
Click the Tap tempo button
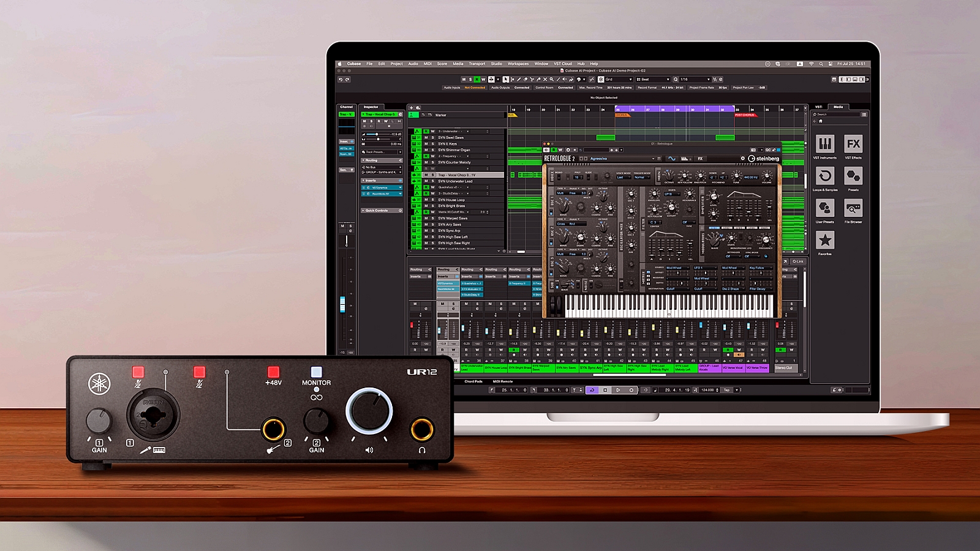click(727, 390)
